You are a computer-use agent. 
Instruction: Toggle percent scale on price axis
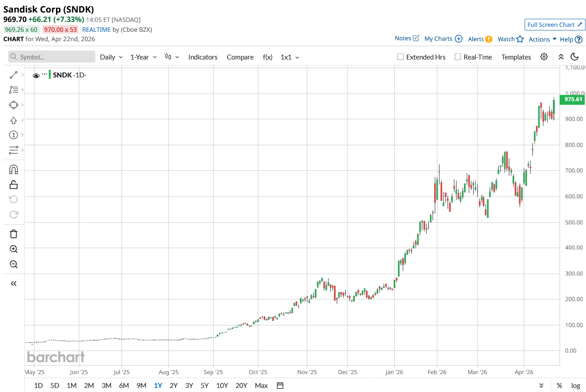click(559, 385)
